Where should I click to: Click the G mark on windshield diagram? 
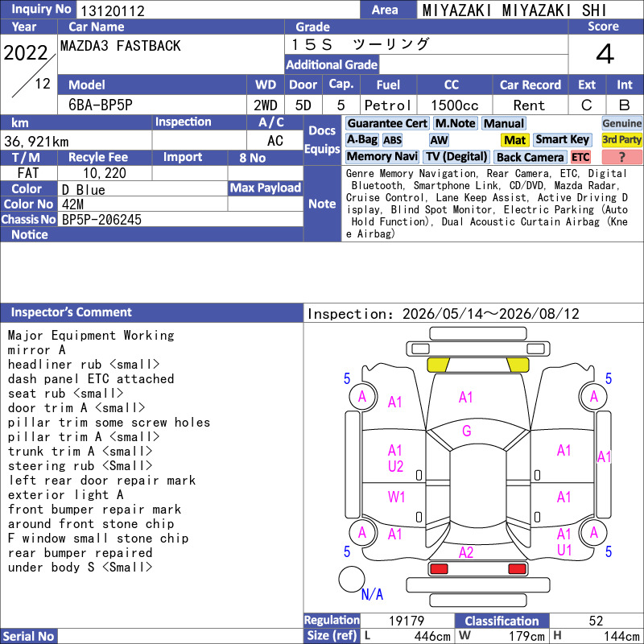[467, 431]
